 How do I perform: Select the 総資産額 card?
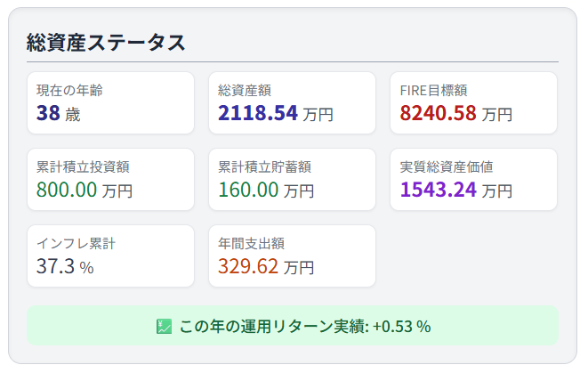[x=292, y=102]
